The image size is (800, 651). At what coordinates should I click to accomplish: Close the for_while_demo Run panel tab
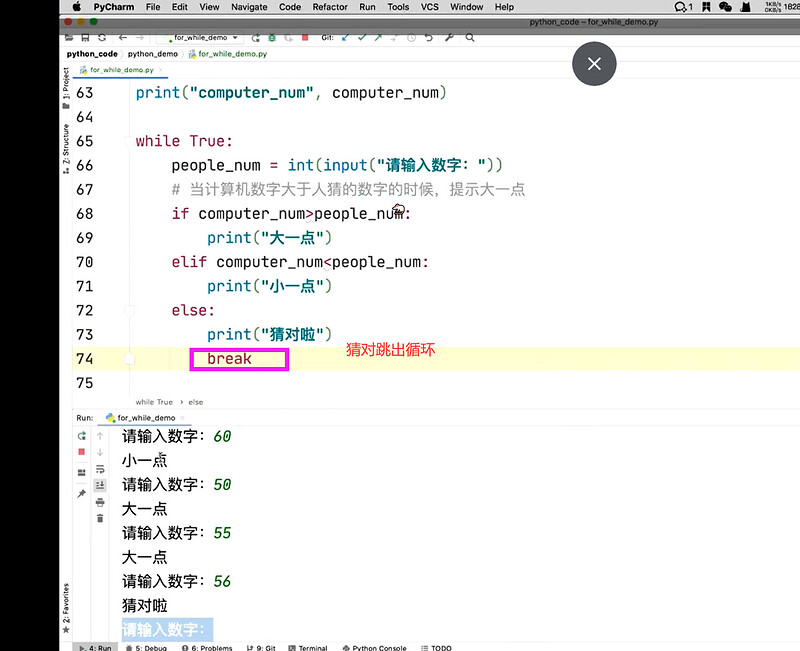pos(182,418)
